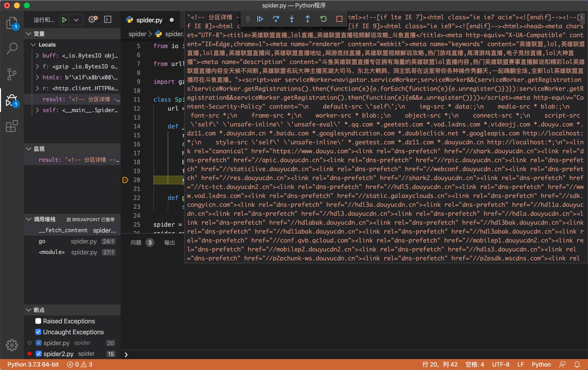Expand the f gzip variable
Image resolution: width=588 pixels, height=370 pixels.
pyautogui.click(x=37, y=66)
